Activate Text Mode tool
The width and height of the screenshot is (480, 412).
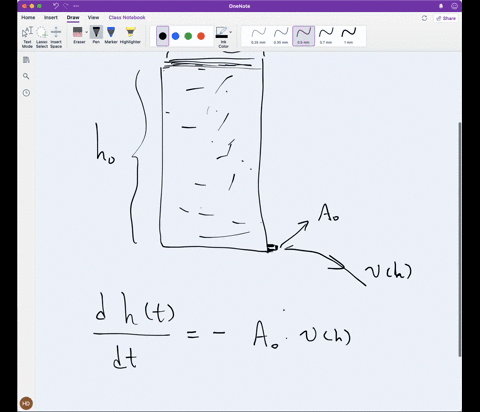[x=27, y=37]
